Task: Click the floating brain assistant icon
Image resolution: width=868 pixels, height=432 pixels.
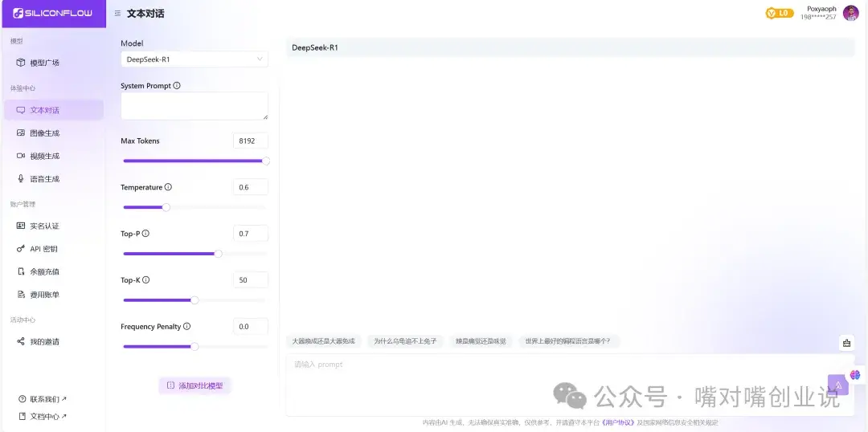Action: (856, 375)
